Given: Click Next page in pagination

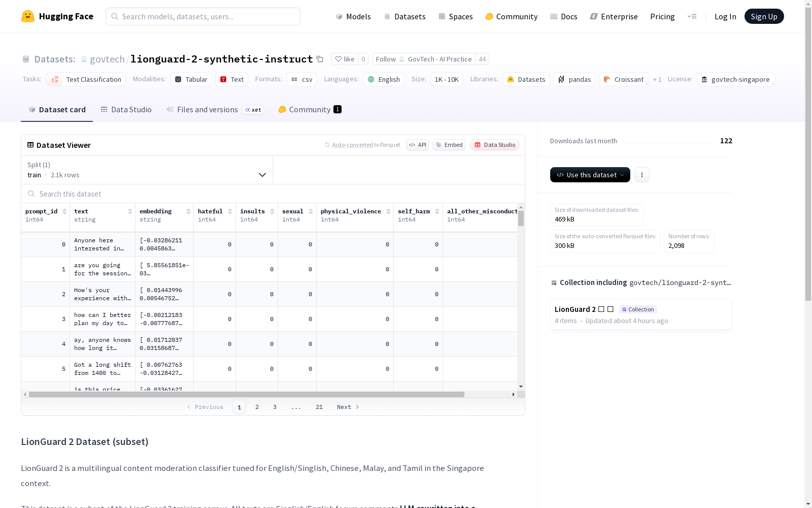Looking at the screenshot, I should click(x=348, y=407).
